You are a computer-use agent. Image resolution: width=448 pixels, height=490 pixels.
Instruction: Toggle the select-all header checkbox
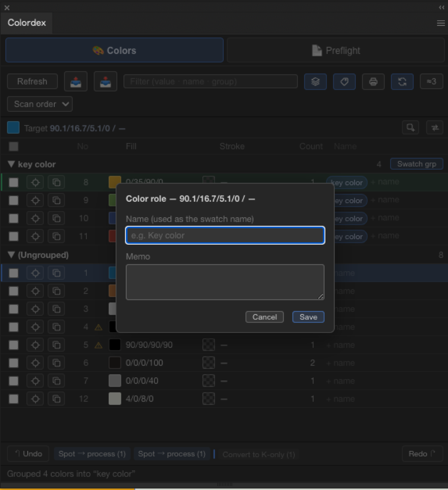[x=13, y=146]
